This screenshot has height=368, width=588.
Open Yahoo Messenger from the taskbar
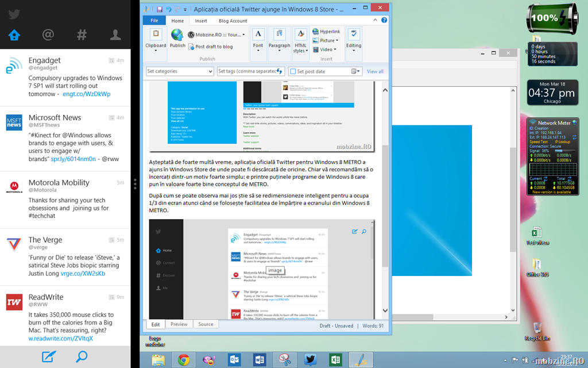click(209, 360)
